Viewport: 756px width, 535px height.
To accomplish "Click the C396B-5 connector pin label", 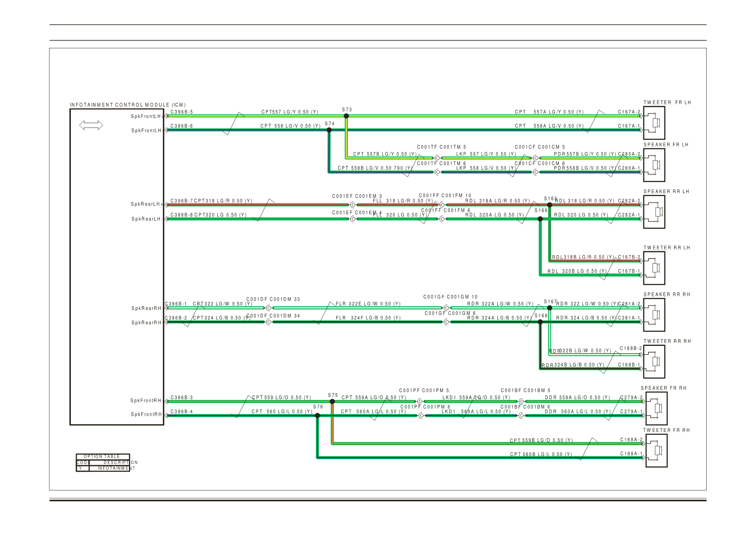I will pos(182,112).
